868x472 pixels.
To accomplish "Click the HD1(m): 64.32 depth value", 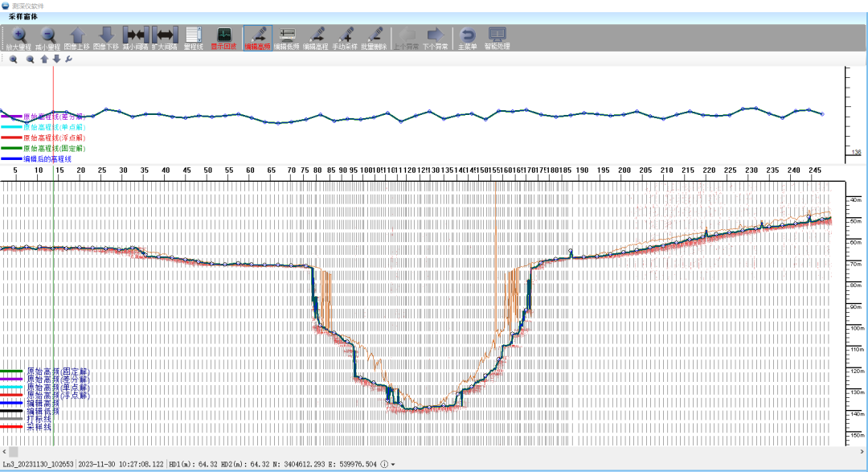I will tap(193, 464).
